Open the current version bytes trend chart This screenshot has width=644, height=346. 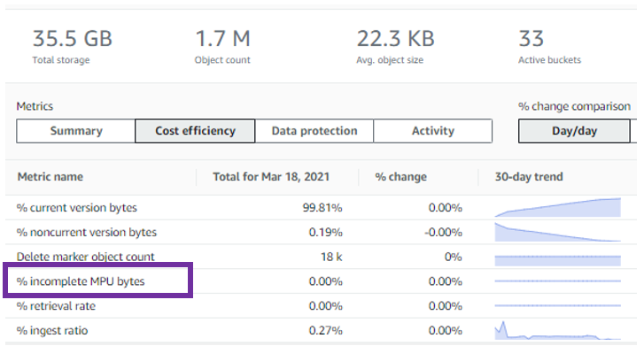tap(558, 207)
